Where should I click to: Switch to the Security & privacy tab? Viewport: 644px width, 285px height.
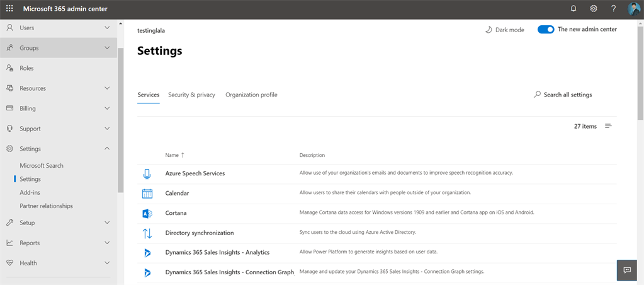[191, 95]
